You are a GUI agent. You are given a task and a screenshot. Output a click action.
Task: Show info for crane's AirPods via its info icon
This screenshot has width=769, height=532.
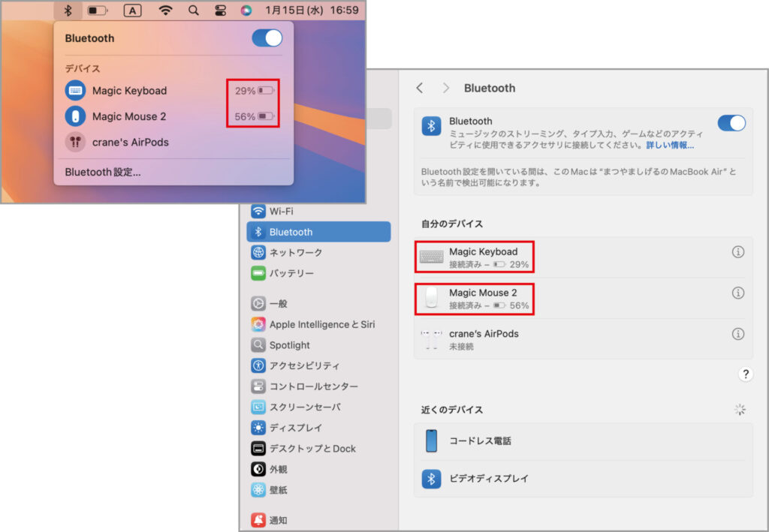click(x=738, y=334)
